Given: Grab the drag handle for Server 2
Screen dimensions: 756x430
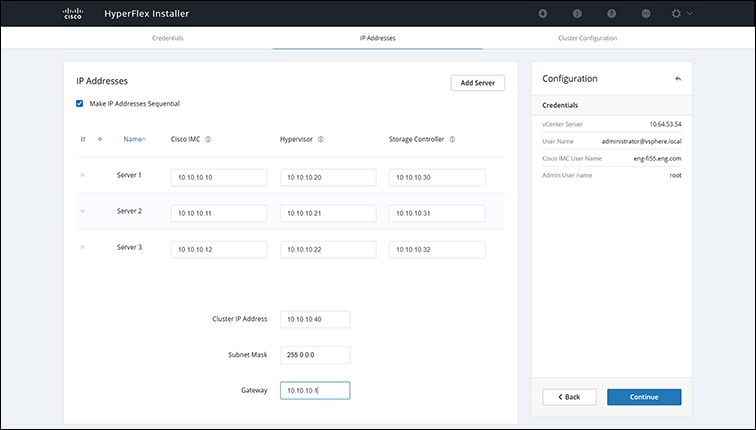Looking at the screenshot, I should pos(82,211).
